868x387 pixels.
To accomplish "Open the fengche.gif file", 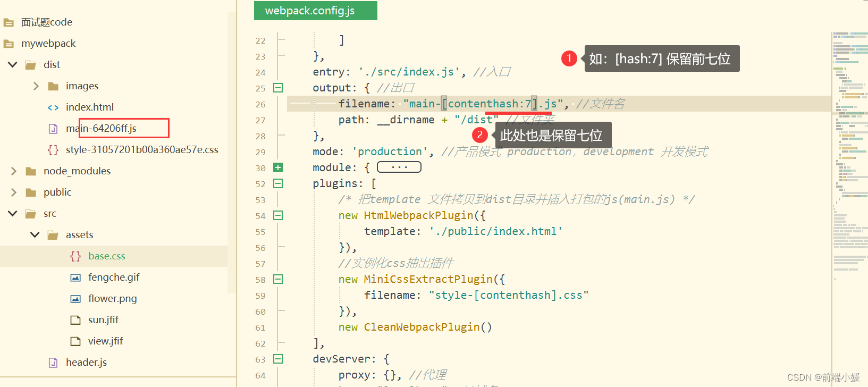I will click(x=114, y=277).
